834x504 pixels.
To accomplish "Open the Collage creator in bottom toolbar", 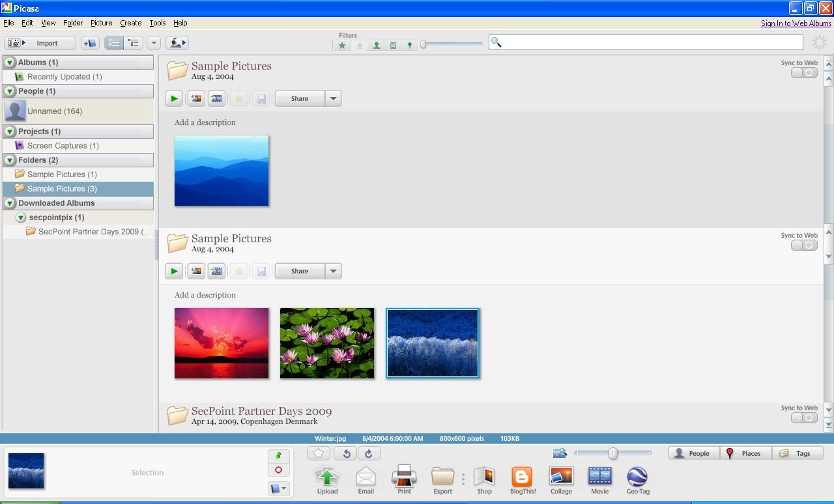I will tap(560, 480).
